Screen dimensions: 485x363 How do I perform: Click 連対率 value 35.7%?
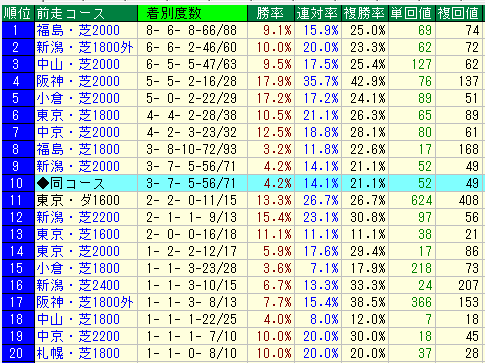[x=321, y=82]
